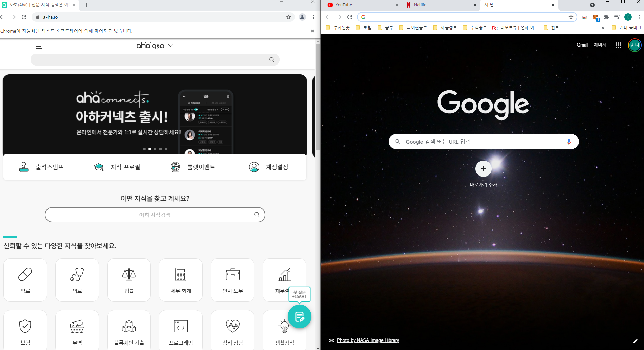Open Photo by NASA Image Library link
This screenshot has width=644, height=350.
pyautogui.click(x=367, y=340)
